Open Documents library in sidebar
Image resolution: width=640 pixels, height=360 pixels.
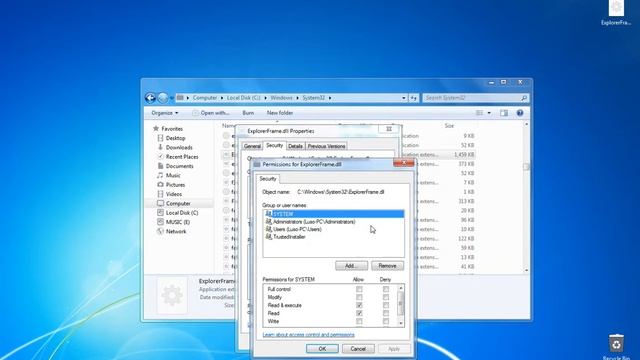click(179, 166)
